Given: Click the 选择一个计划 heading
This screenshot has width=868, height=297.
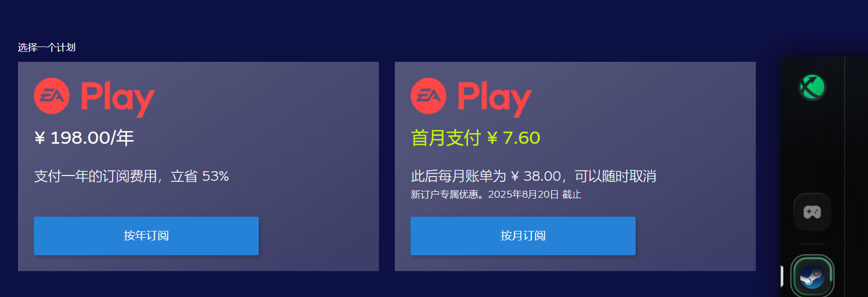Looking at the screenshot, I should (47, 48).
